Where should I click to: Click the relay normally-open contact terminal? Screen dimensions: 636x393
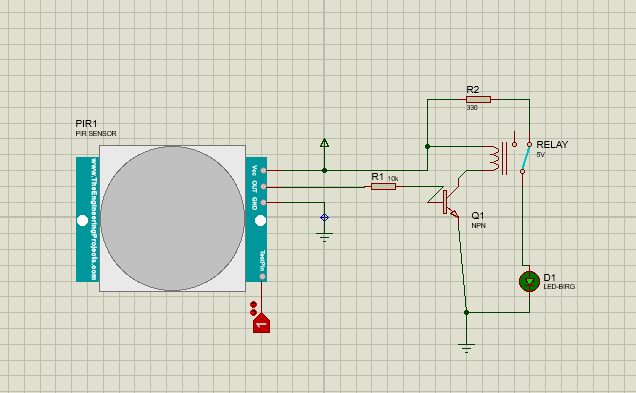click(x=514, y=144)
